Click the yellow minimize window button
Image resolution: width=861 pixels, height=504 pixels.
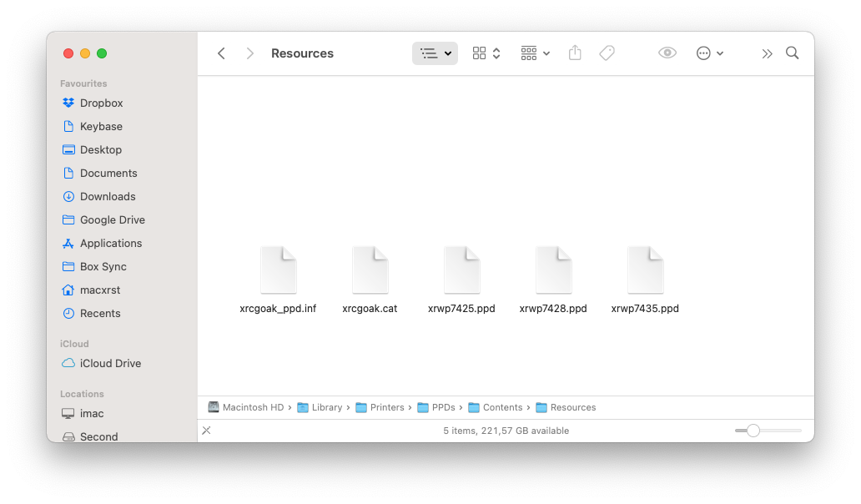tap(85, 53)
